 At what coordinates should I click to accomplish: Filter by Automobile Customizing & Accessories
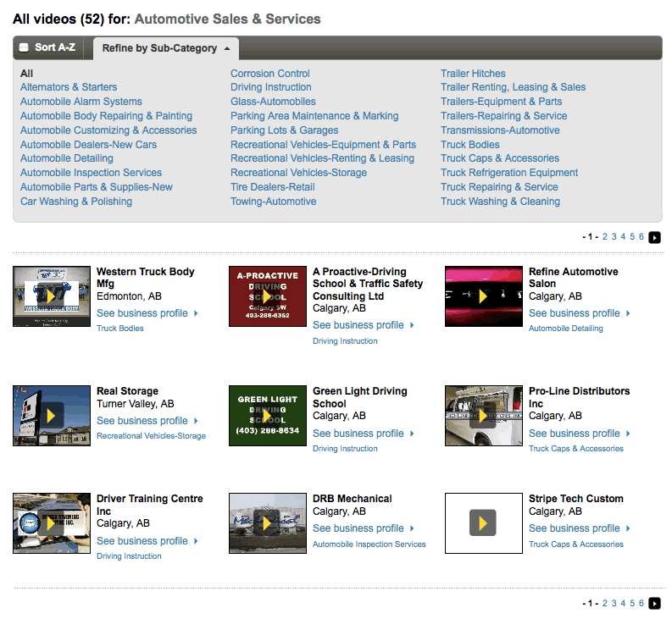(x=108, y=130)
